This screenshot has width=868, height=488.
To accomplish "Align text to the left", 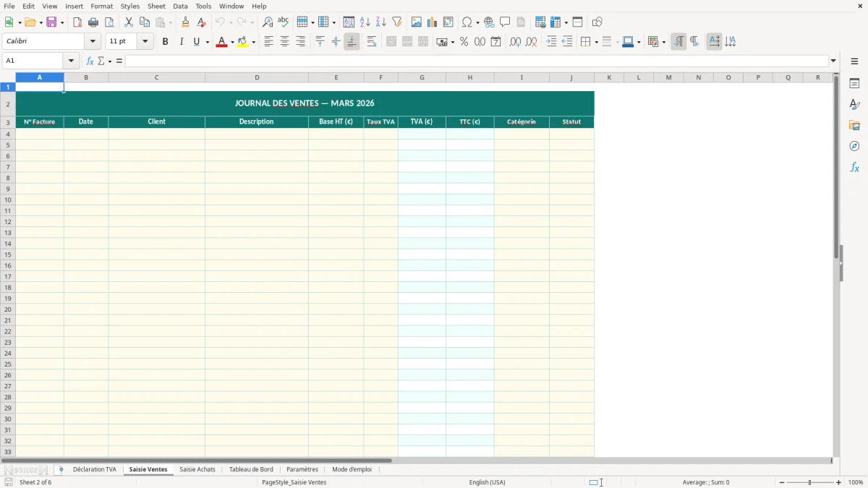I will [268, 42].
